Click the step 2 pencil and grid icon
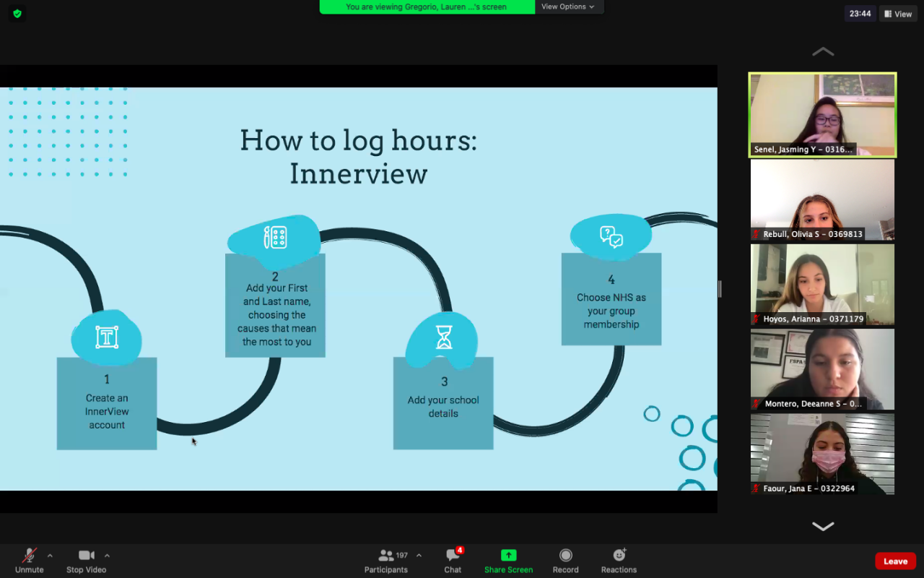Image resolution: width=924 pixels, height=578 pixels. tap(275, 237)
